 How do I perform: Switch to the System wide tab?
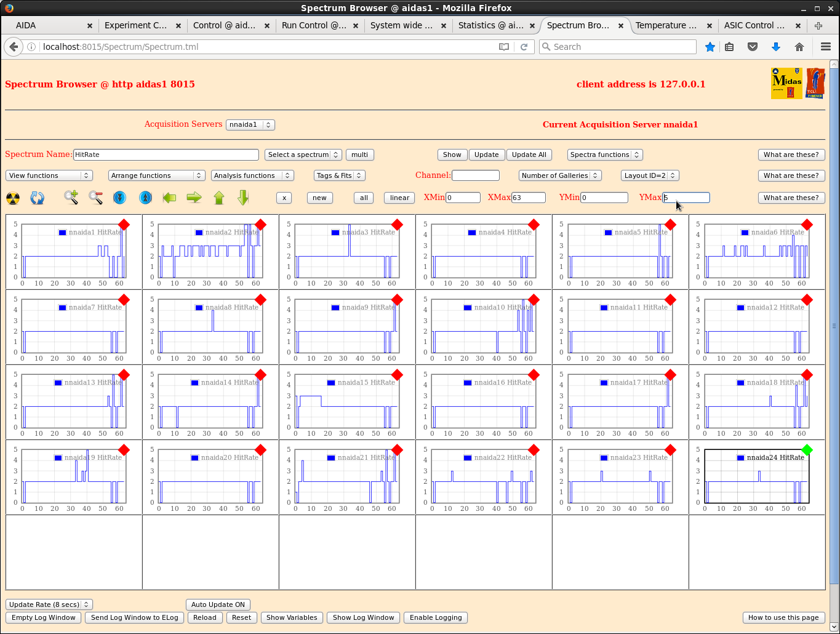407,25
